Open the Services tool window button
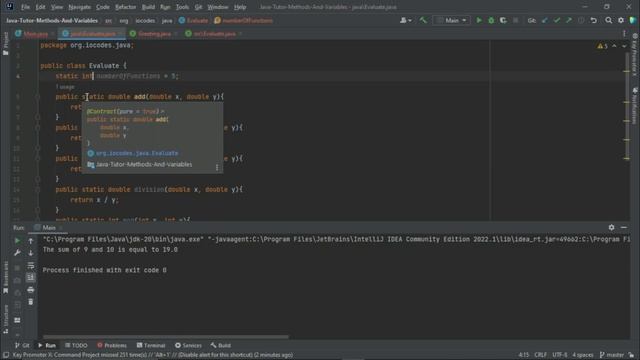640x360 pixels. (x=188, y=345)
